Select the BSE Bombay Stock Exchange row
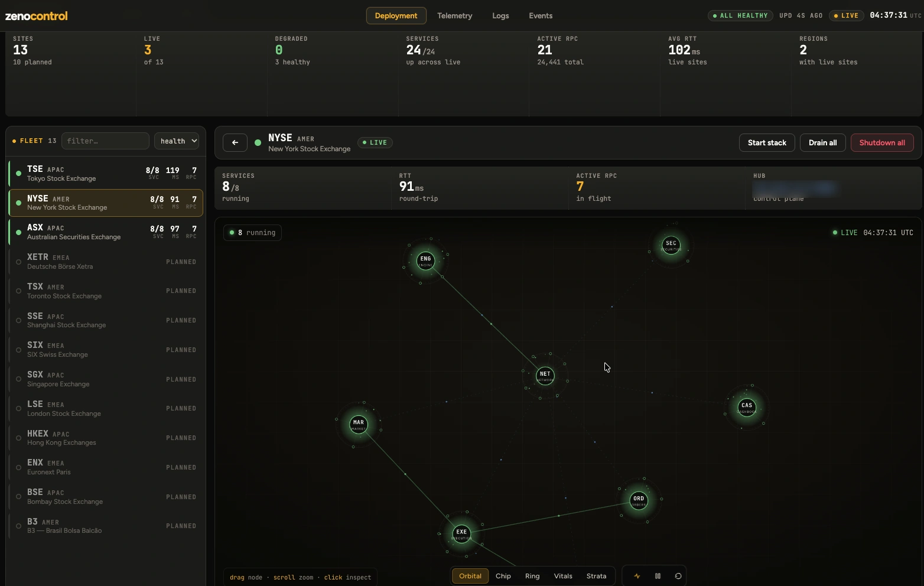The height and width of the screenshot is (586, 924). [106, 496]
